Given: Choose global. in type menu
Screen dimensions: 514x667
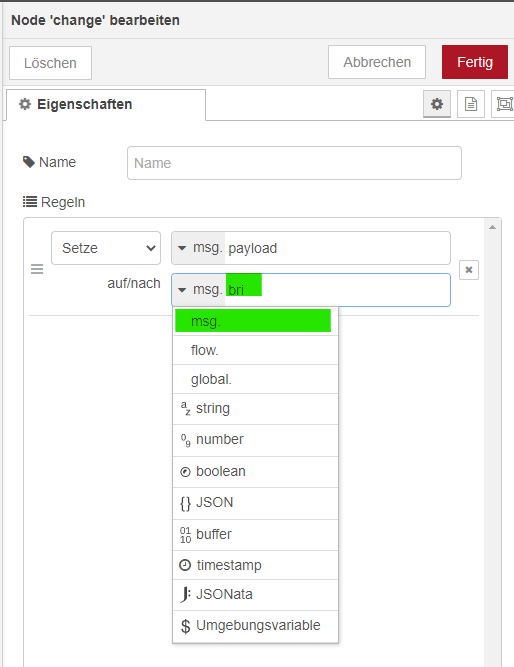Looking at the screenshot, I should pyautogui.click(x=255, y=379).
